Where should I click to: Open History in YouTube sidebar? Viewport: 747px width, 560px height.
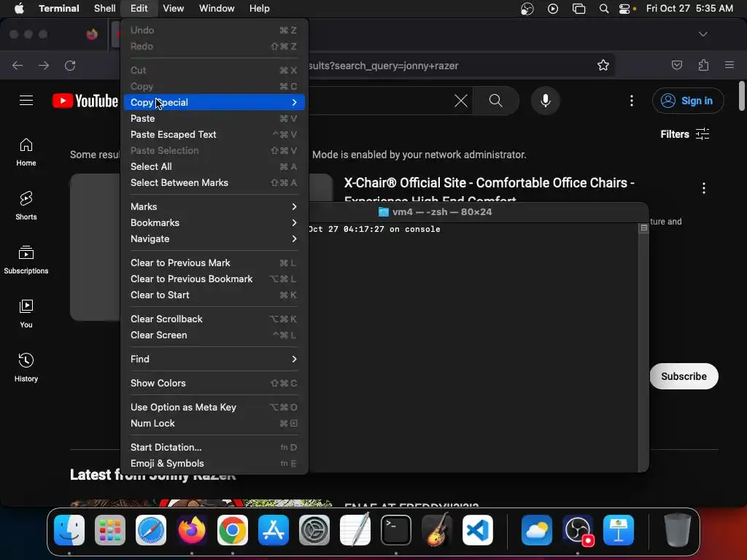coord(26,367)
